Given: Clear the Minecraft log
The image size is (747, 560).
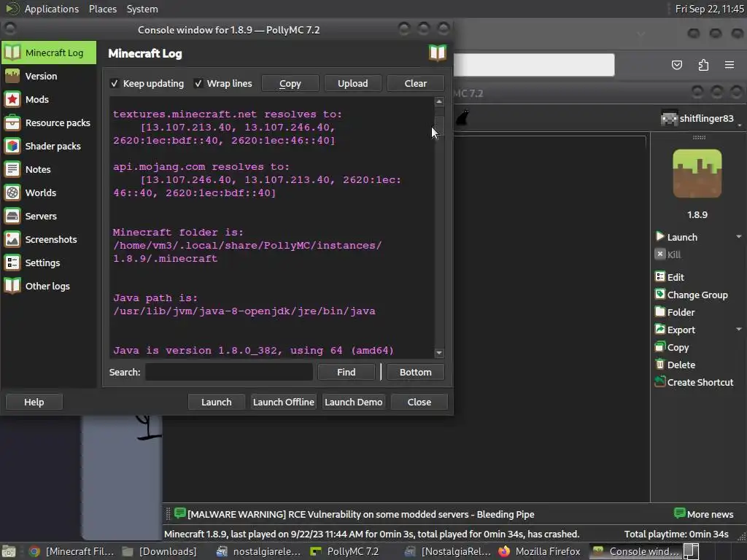Looking at the screenshot, I should 415,83.
